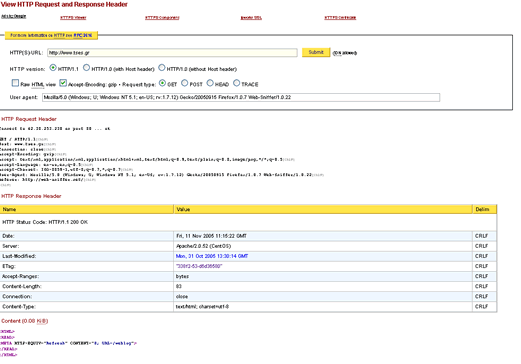
Task: Click the HTTP Status Code 200 OK row
Action: [248, 222]
